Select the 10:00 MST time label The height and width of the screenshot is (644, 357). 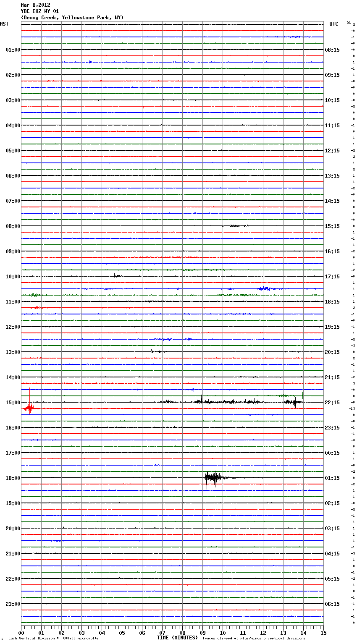click(x=13, y=277)
